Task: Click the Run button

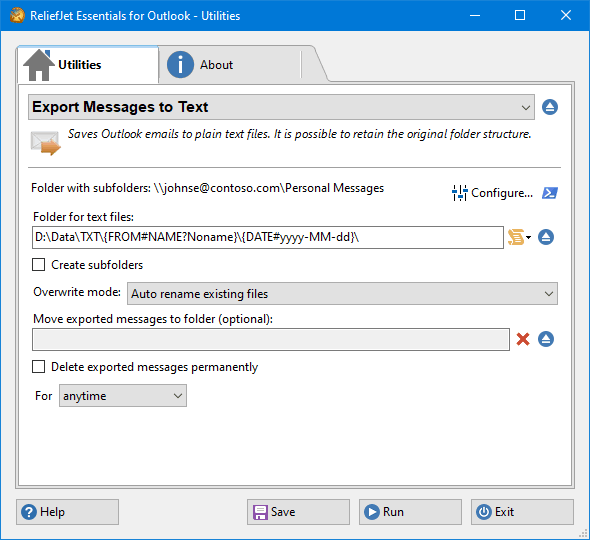Action: click(410, 512)
